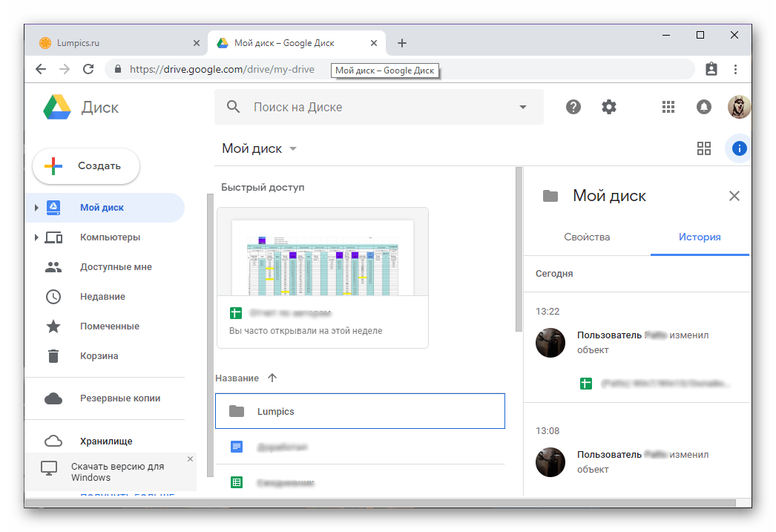Viewport: 776px width, 532px height.
Task: Expand the Компьютеры tree arrow
Action: pyautogui.click(x=36, y=237)
